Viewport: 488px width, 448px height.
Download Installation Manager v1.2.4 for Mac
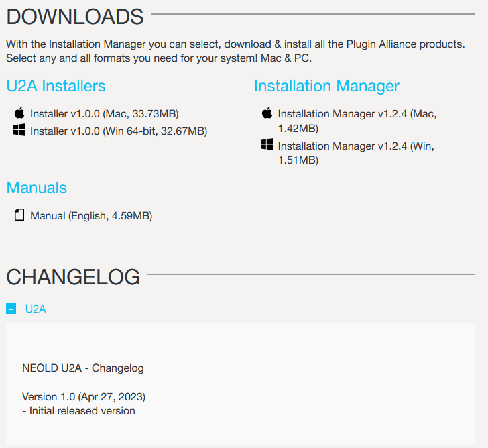coord(357,121)
